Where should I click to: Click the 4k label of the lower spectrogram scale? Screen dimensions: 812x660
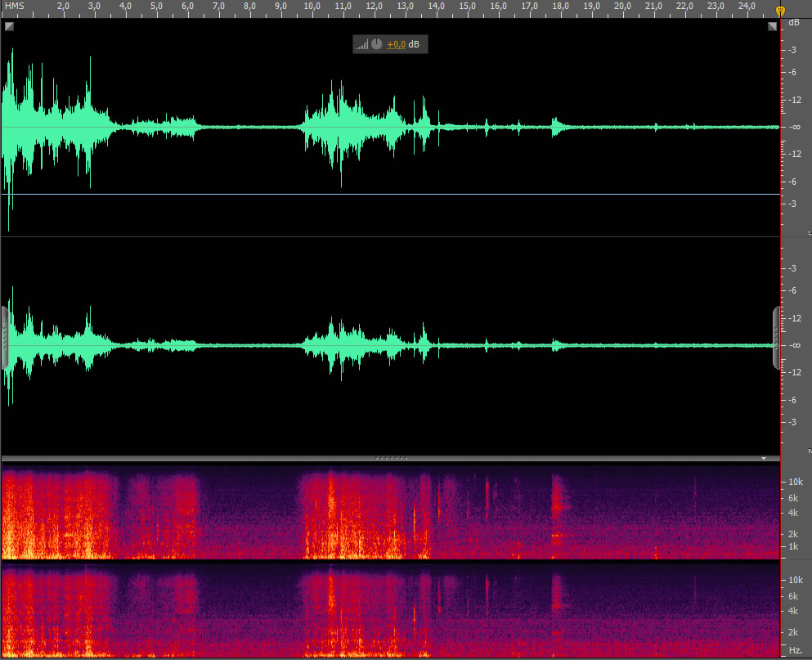coord(793,611)
